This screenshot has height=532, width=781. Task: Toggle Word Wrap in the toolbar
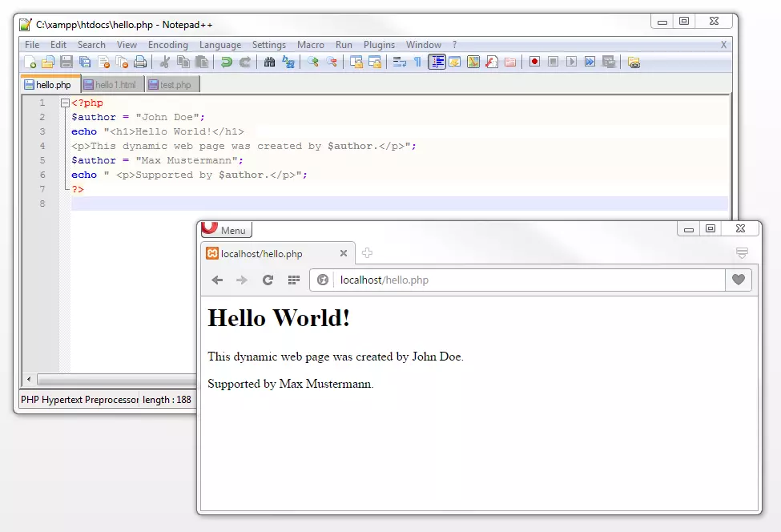click(401, 62)
